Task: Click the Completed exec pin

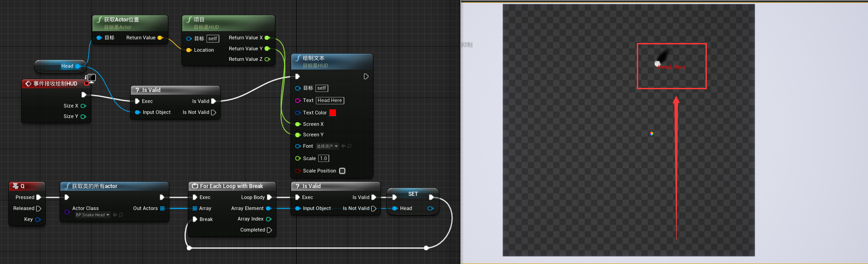Action: [269, 230]
